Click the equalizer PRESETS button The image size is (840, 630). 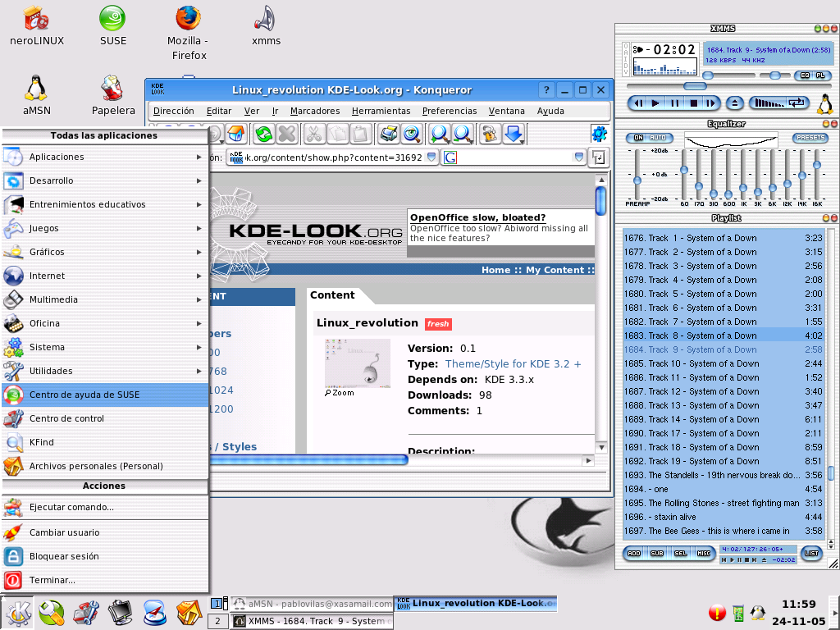pos(810,138)
